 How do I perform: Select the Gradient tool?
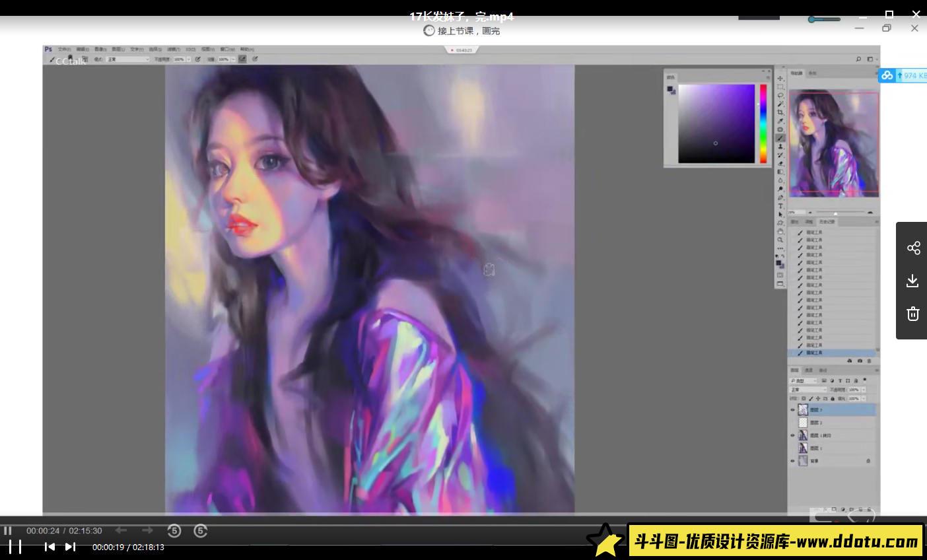coord(780,172)
